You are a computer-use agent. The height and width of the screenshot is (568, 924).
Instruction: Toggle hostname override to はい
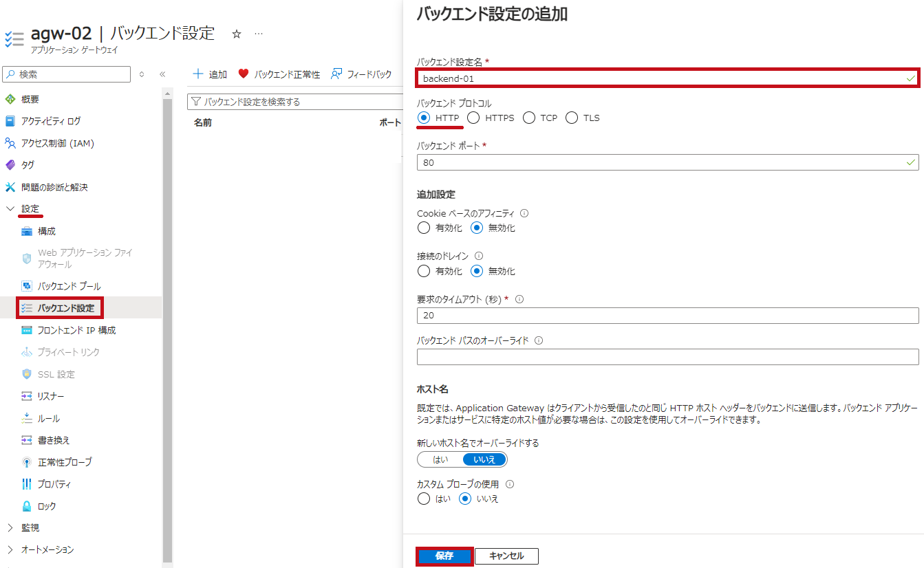point(440,459)
